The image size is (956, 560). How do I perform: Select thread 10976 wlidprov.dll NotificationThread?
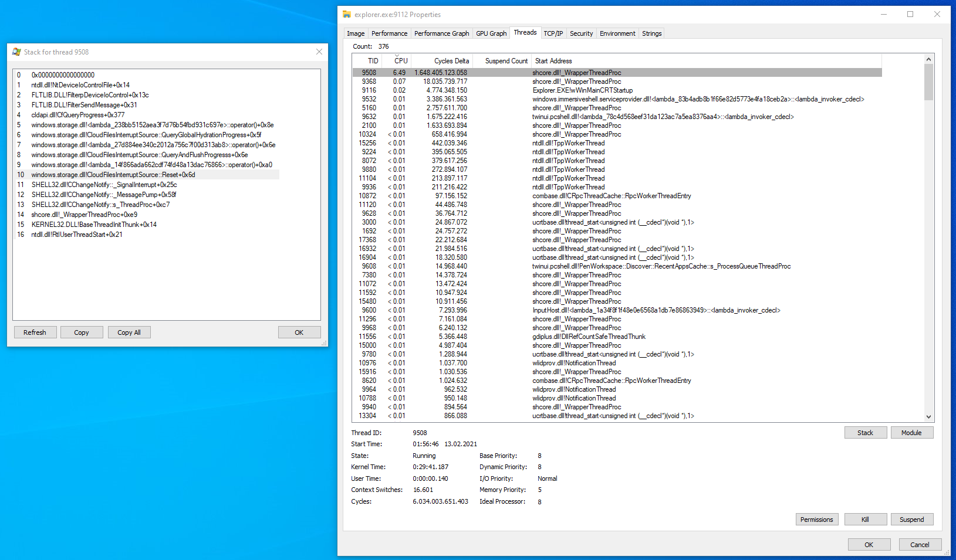point(617,363)
